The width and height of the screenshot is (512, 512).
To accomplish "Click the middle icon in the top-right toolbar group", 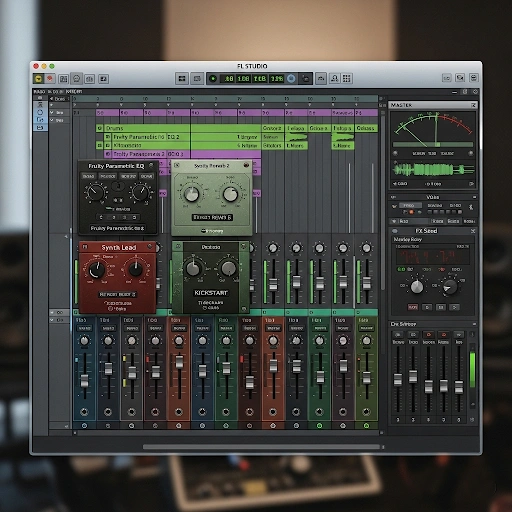I will [460, 78].
